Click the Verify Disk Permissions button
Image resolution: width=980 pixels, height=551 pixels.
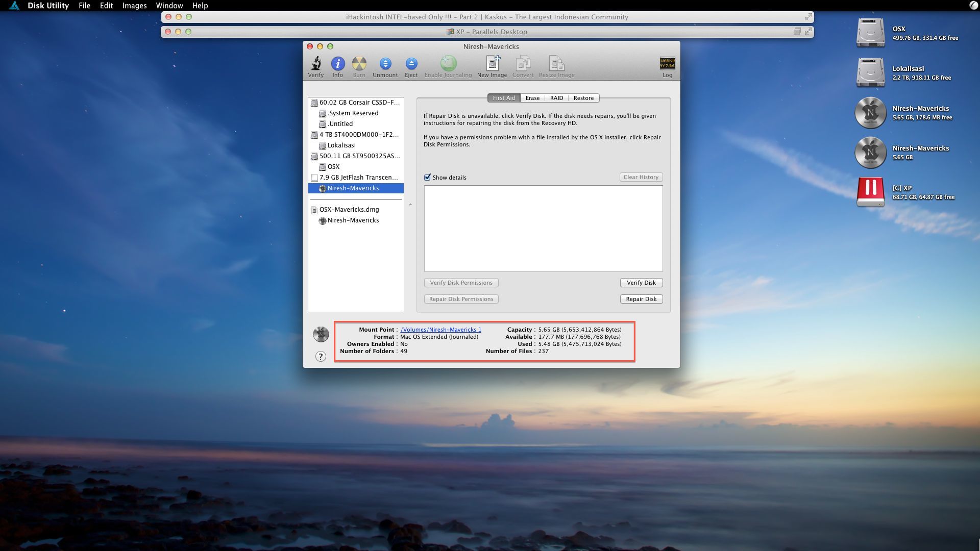click(x=461, y=283)
